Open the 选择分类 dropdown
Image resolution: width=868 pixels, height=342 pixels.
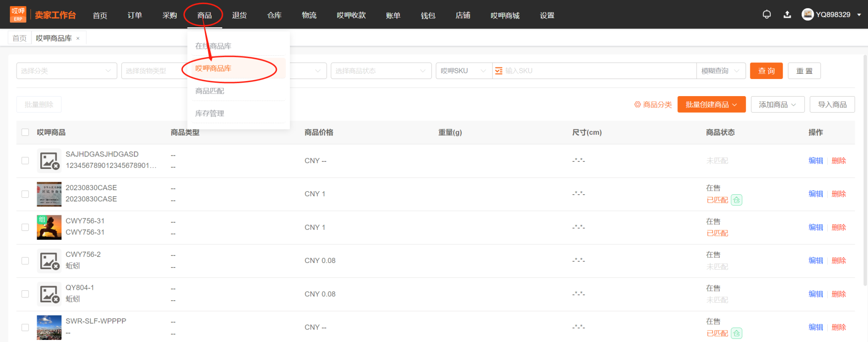(67, 71)
